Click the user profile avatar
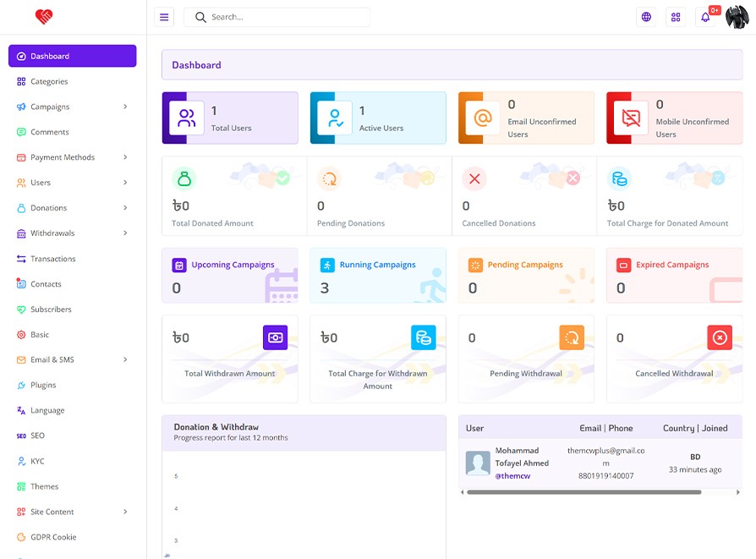 [737, 17]
